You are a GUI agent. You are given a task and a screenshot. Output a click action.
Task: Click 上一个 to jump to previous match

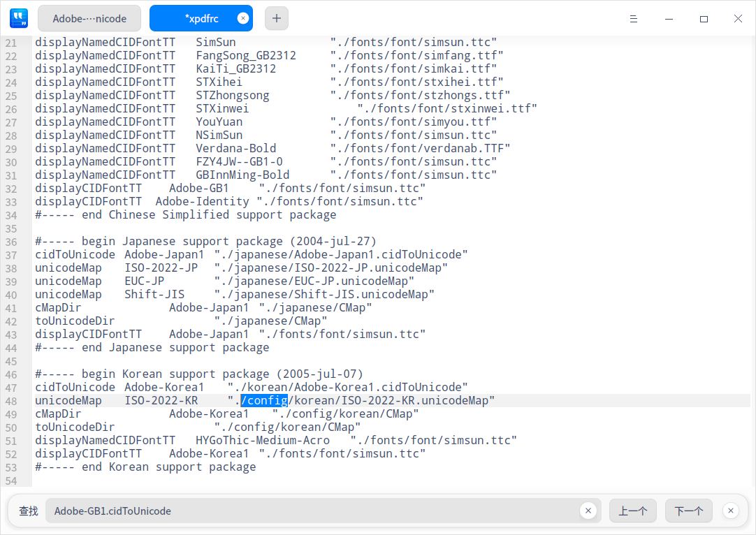[x=632, y=511]
